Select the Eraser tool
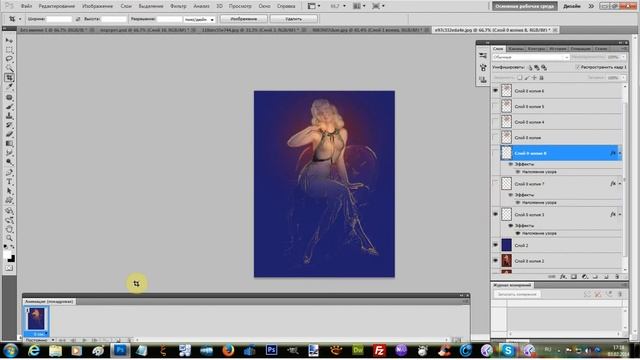 click(9, 134)
